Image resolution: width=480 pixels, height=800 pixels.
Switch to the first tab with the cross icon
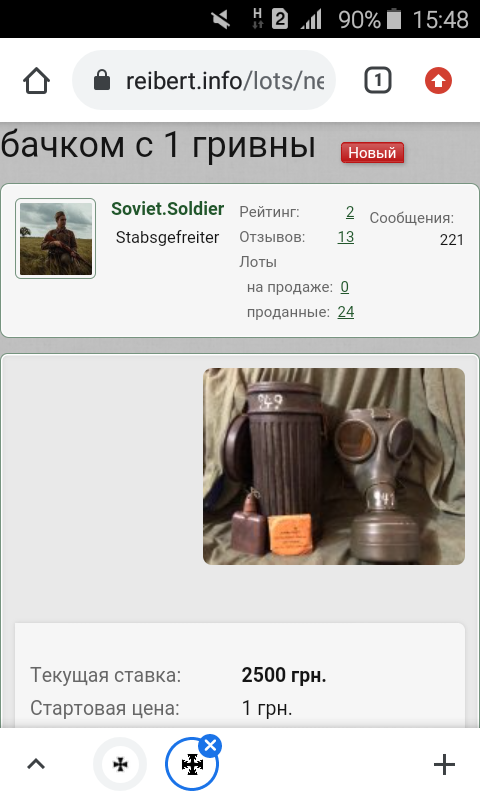point(120,764)
